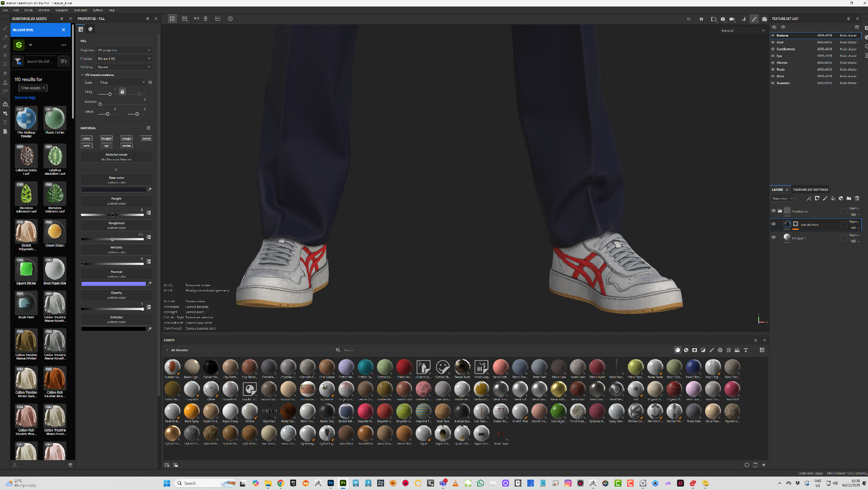Image resolution: width=868 pixels, height=490 pixels.
Task: Switch to Texture Set Settings tab
Action: [x=810, y=189]
